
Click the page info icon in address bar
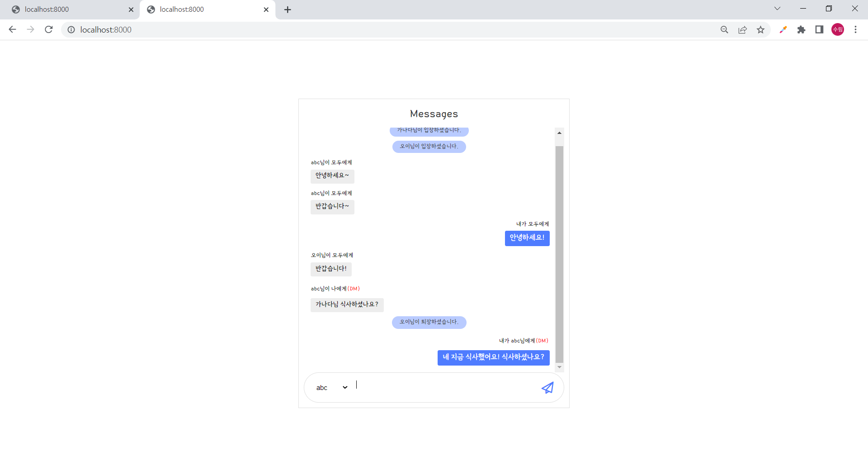point(71,29)
